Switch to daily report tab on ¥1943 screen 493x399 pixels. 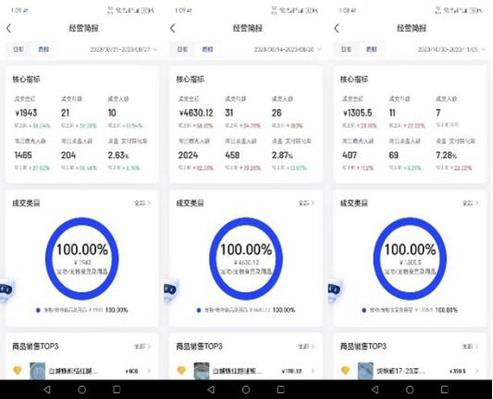(x=18, y=49)
